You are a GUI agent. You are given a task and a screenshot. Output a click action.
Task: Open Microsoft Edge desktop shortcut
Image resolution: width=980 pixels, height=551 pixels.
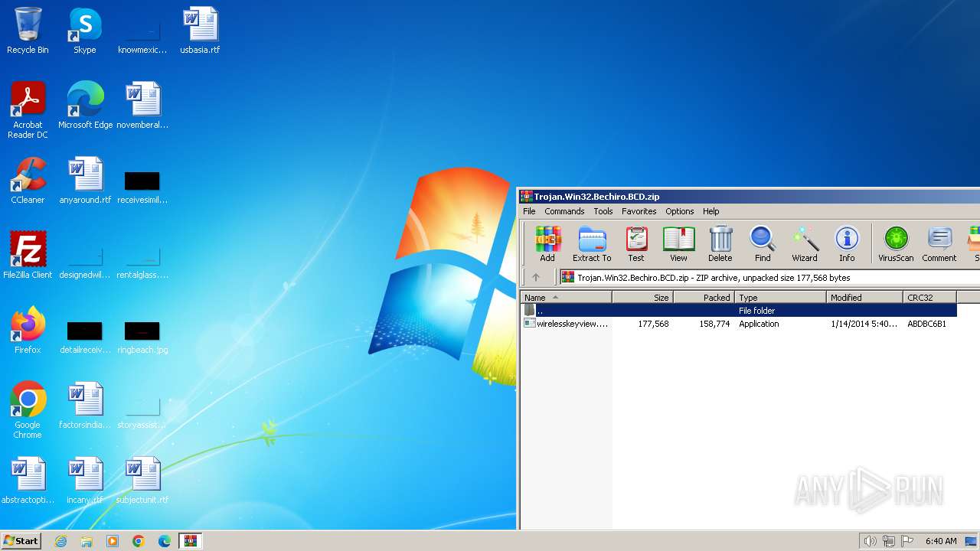85,106
